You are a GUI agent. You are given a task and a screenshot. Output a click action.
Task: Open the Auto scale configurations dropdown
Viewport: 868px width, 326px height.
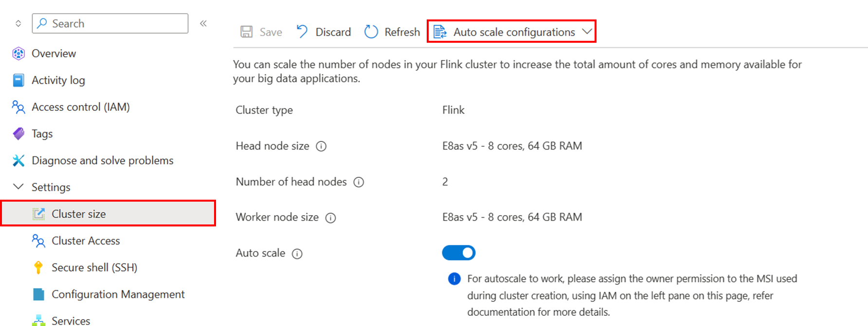coord(512,32)
